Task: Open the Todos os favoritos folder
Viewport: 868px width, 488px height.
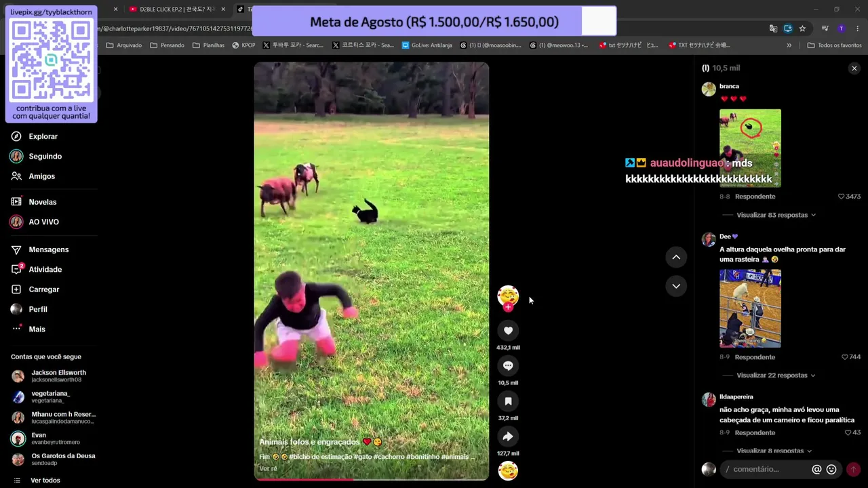Action: [834, 45]
